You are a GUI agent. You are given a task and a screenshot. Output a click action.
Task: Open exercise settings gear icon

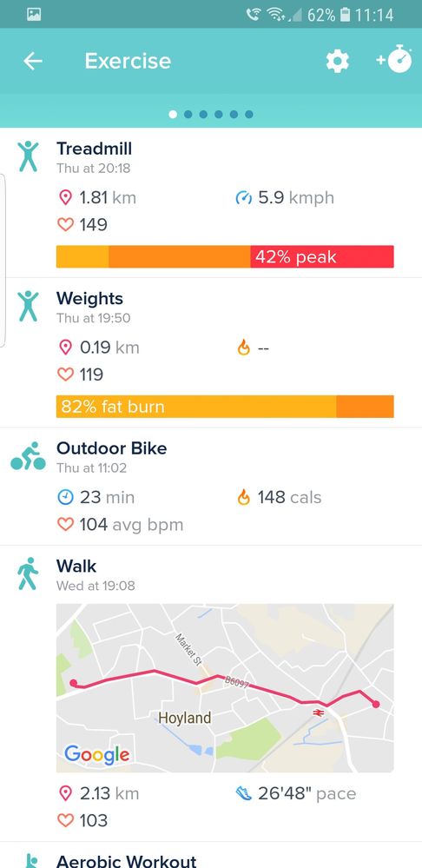tap(338, 61)
